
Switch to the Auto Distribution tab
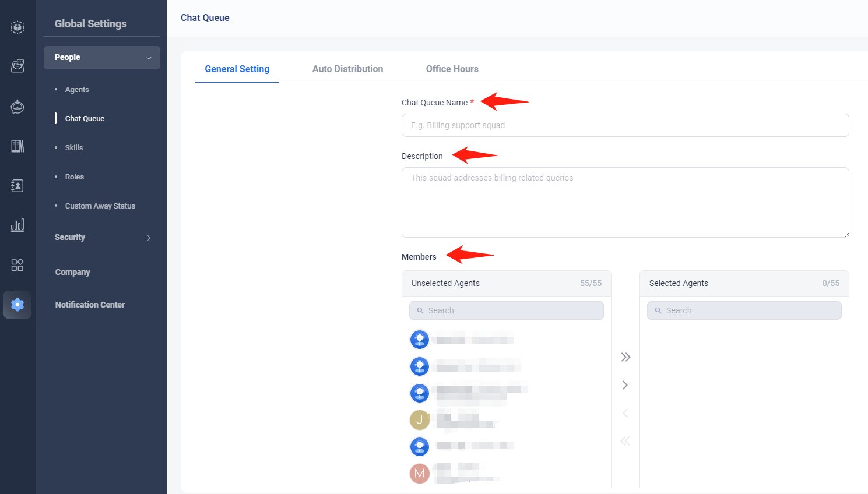point(347,69)
